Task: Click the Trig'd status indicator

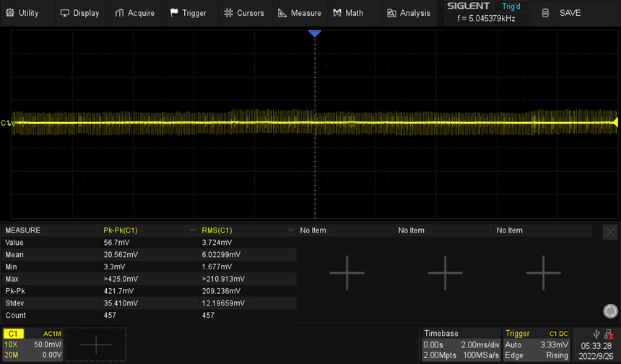Action: click(511, 6)
